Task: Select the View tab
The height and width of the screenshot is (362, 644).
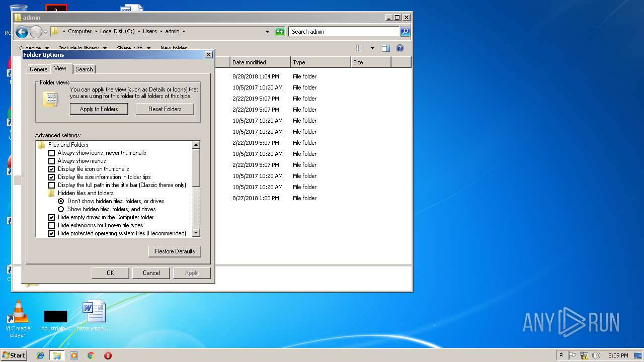Action: (x=60, y=68)
